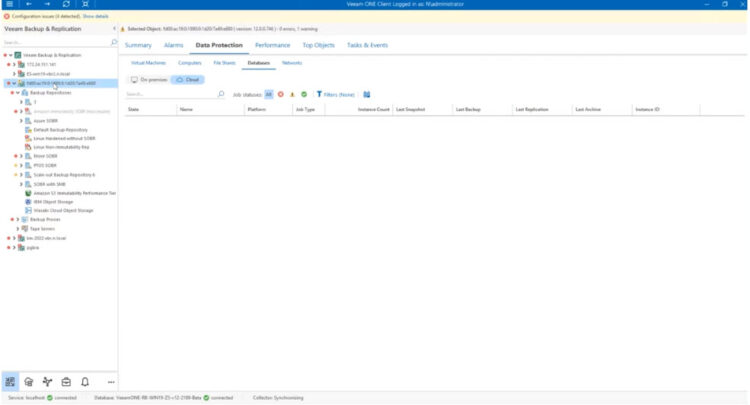
Task: Select Amazon S3 Immutability Performance Tier
Action: pos(75,193)
